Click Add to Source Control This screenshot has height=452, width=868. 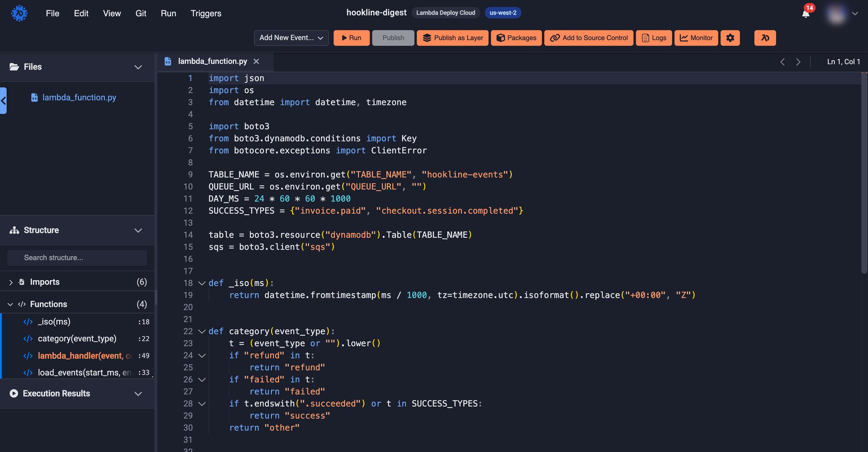click(x=589, y=38)
